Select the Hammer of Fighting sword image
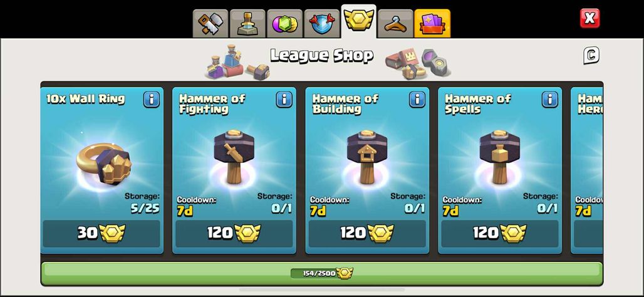Viewport: 644px width, 297px height. (234, 157)
